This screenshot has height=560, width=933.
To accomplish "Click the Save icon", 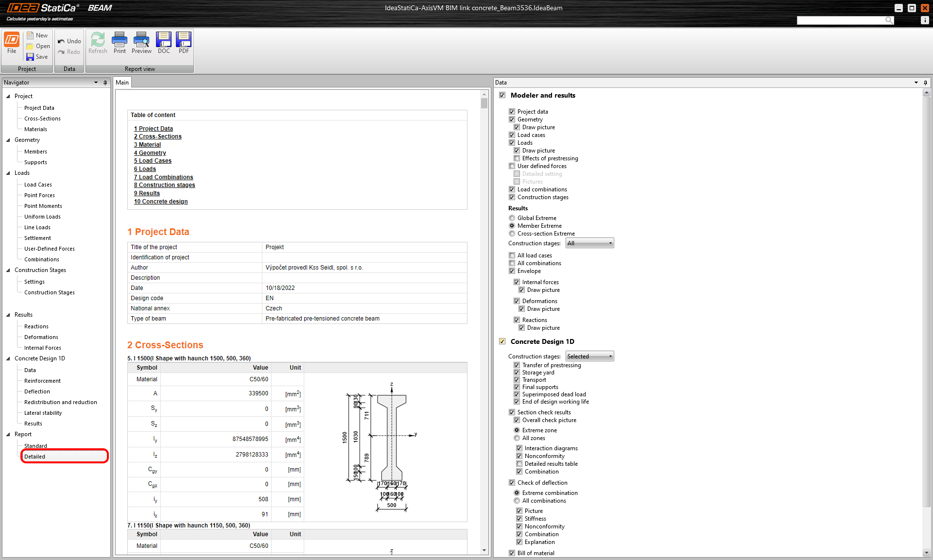I will (x=30, y=57).
